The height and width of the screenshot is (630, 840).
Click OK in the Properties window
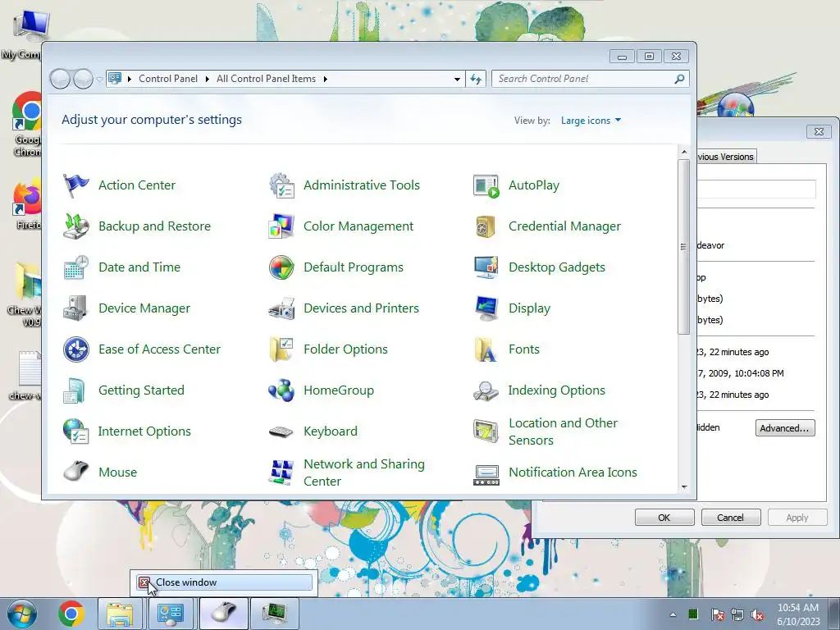click(x=664, y=518)
